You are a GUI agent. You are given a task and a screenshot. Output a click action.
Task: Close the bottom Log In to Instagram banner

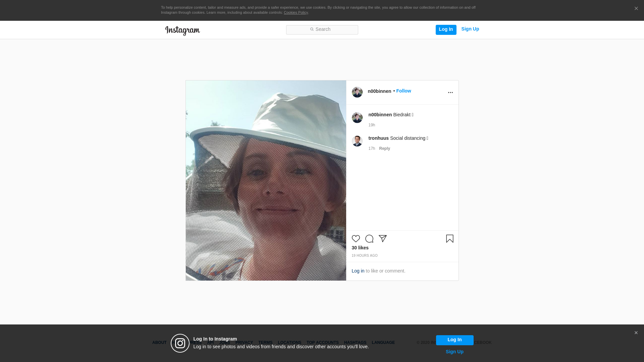click(x=636, y=333)
